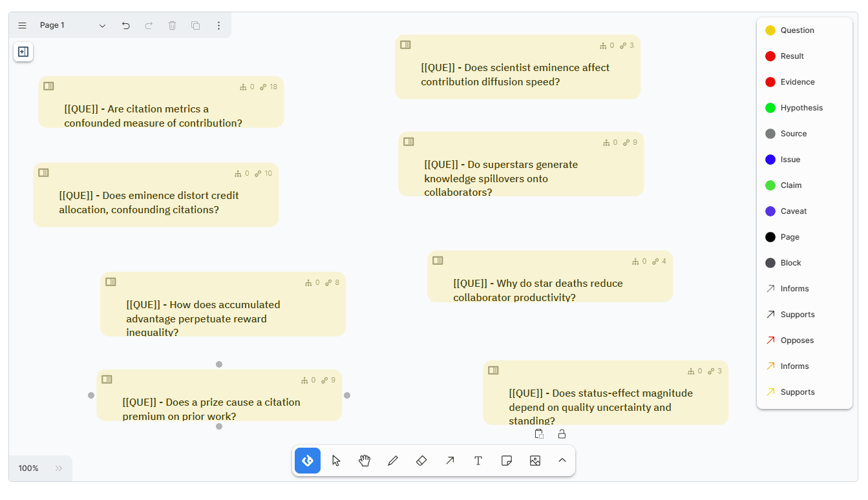Open sidebar icon on citation metrics card
The image size is (868, 500).
48,86
